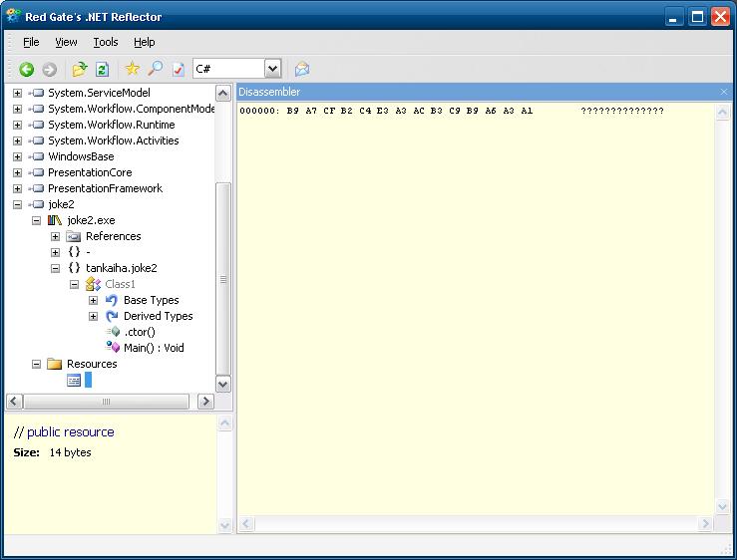Click the grey Forward navigation arrow

pyautogui.click(x=49, y=69)
